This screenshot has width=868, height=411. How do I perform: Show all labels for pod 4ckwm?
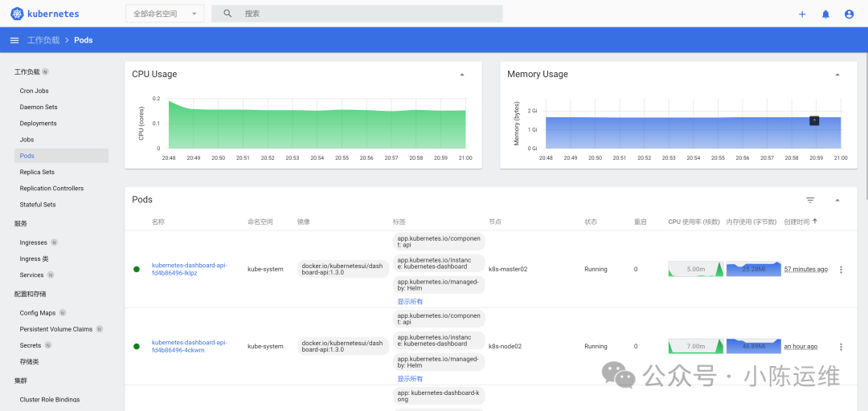(410, 379)
